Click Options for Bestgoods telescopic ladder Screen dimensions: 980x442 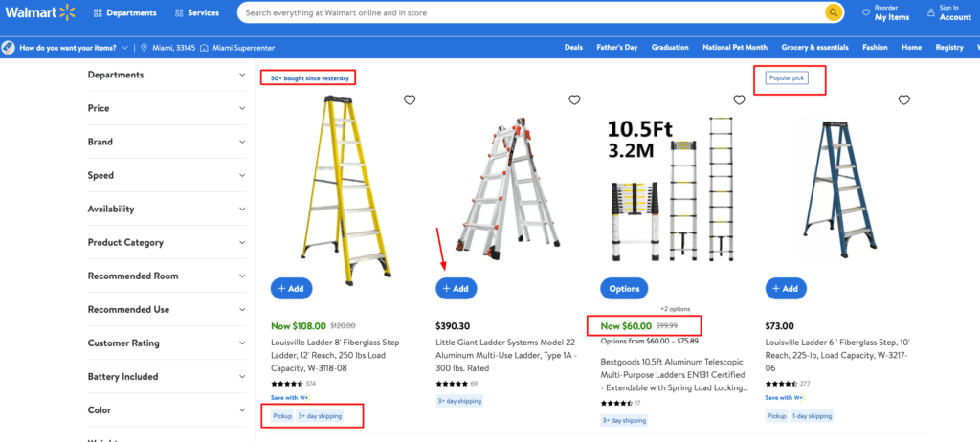click(624, 288)
